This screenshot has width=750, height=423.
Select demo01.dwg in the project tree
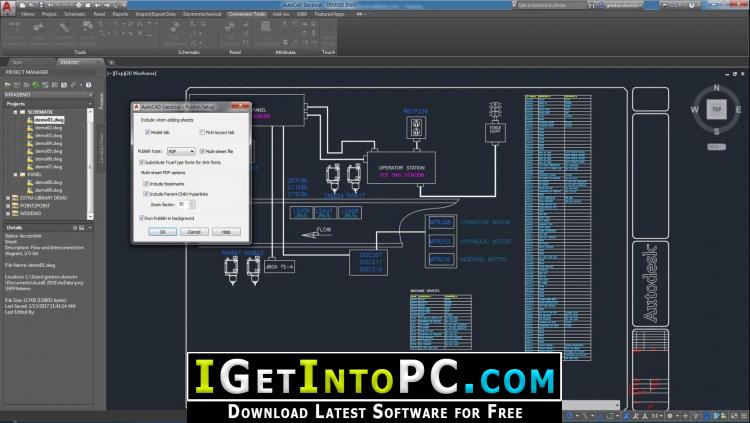(x=49, y=120)
